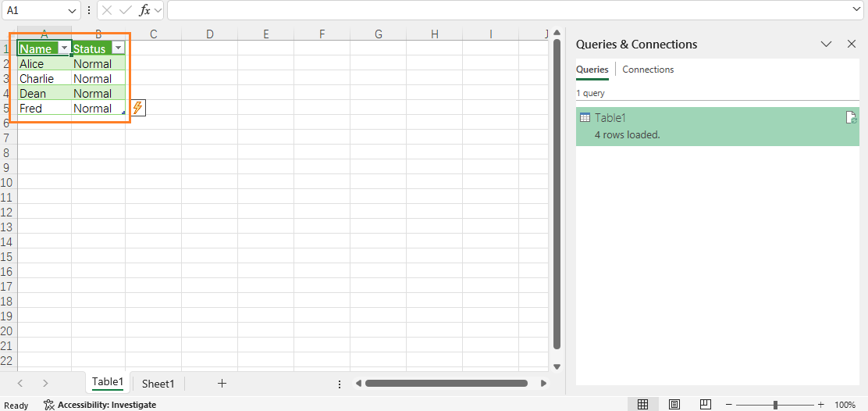Open the Name column filter dropdown
The width and height of the screenshot is (868, 411).
coord(64,48)
